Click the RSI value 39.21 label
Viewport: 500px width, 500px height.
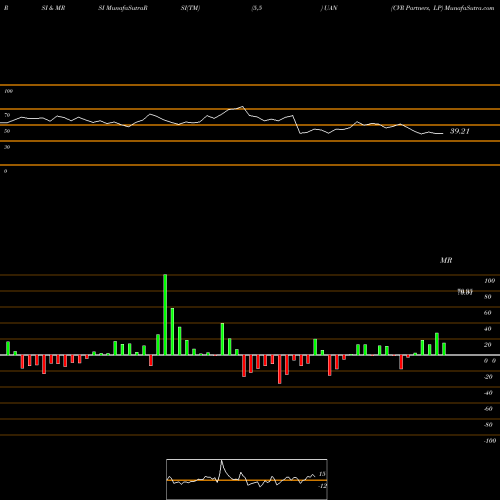pos(460,131)
